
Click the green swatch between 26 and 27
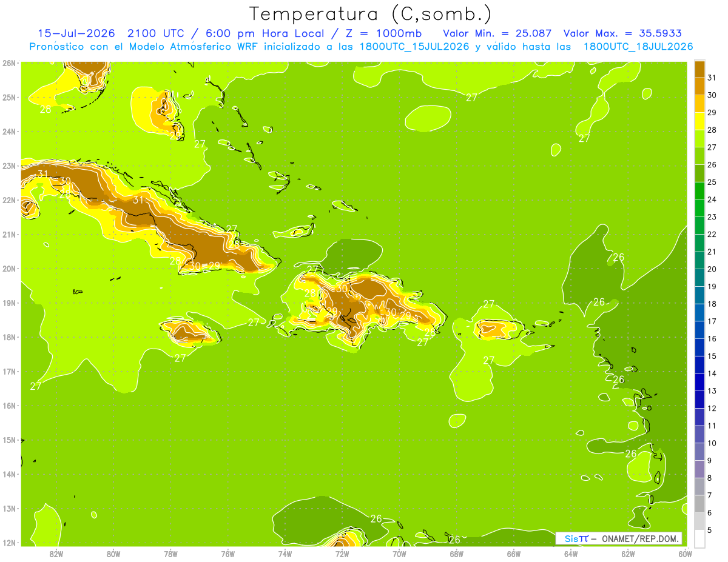point(699,156)
